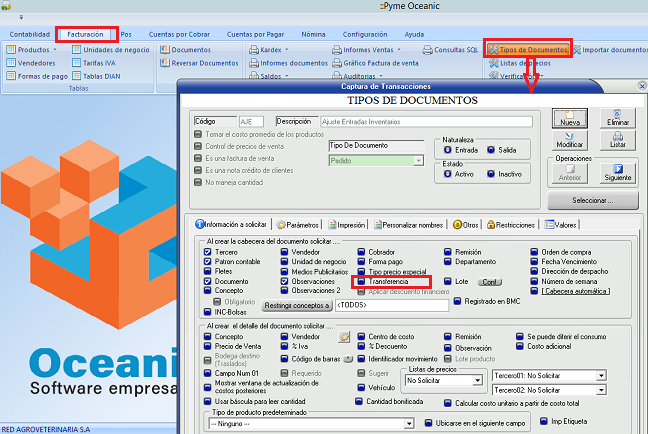Open Tablas DIAN
Image resolution: width=648 pixels, height=434 pixels.
tap(96, 76)
